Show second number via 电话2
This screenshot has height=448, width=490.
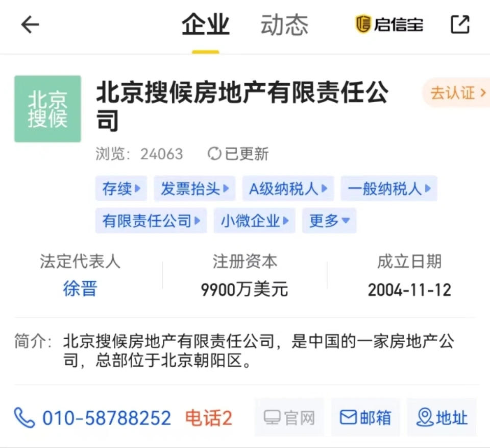click(208, 418)
